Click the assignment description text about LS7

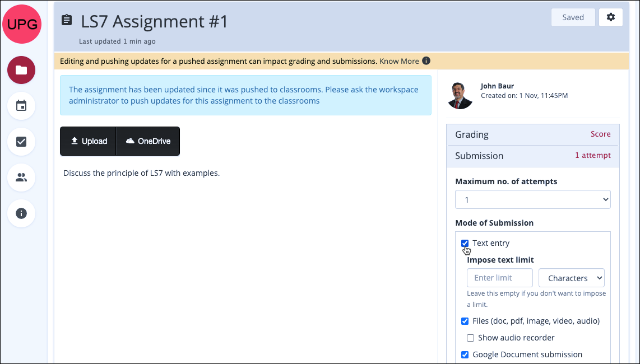142,173
